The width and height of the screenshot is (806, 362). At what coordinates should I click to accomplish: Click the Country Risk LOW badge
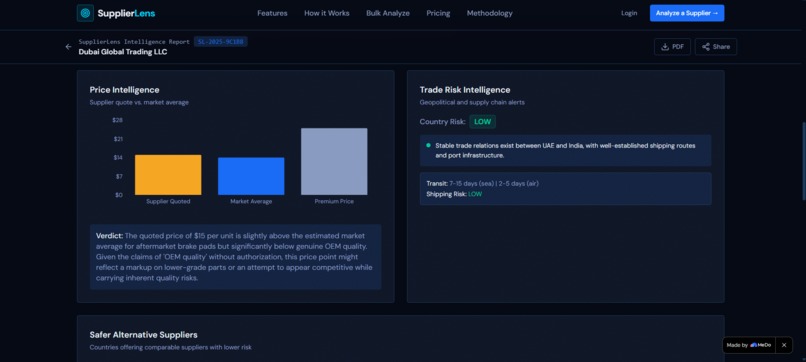[x=482, y=122]
